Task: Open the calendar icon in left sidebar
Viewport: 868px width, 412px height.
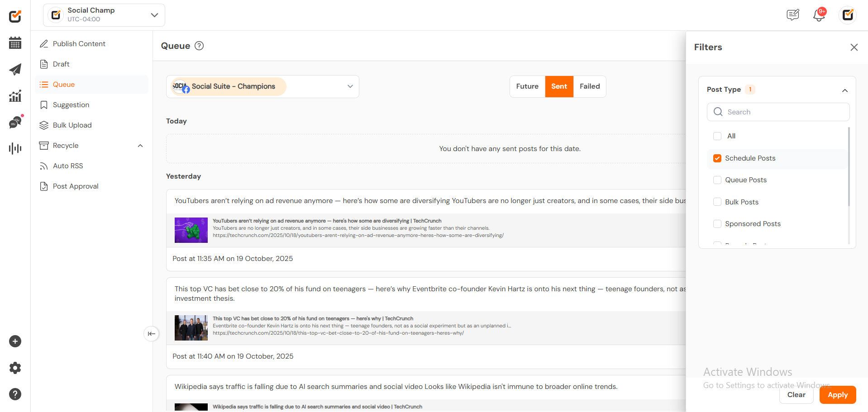Action: (15, 43)
